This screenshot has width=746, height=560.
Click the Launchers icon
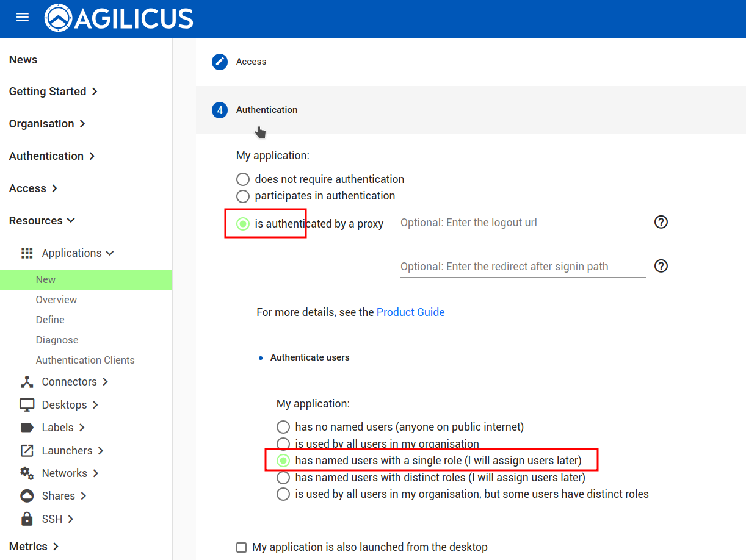point(27,451)
